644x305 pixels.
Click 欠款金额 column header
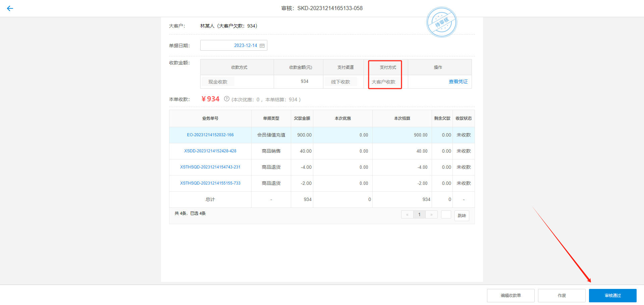pyautogui.click(x=302, y=118)
